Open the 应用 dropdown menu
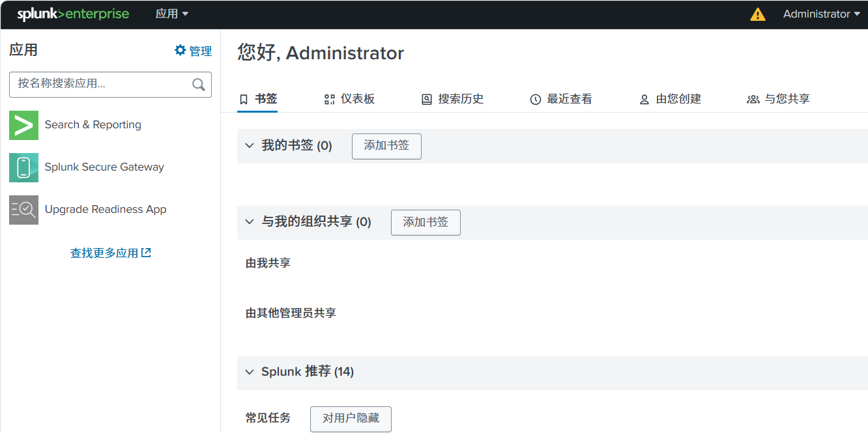Screen dimensions: 868x433 [x=172, y=14]
